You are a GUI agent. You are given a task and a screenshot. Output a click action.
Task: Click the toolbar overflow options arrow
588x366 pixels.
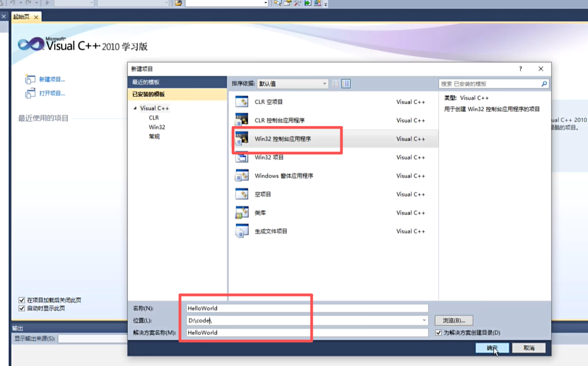click(325, 4)
